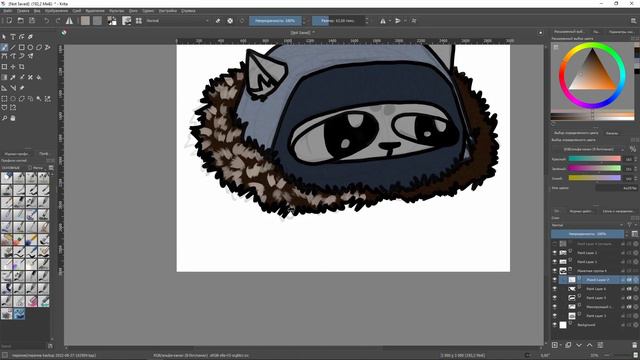The width and height of the screenshot is (640, 360).
Task: Open the Настройка menu
Action: click(168, 11)
